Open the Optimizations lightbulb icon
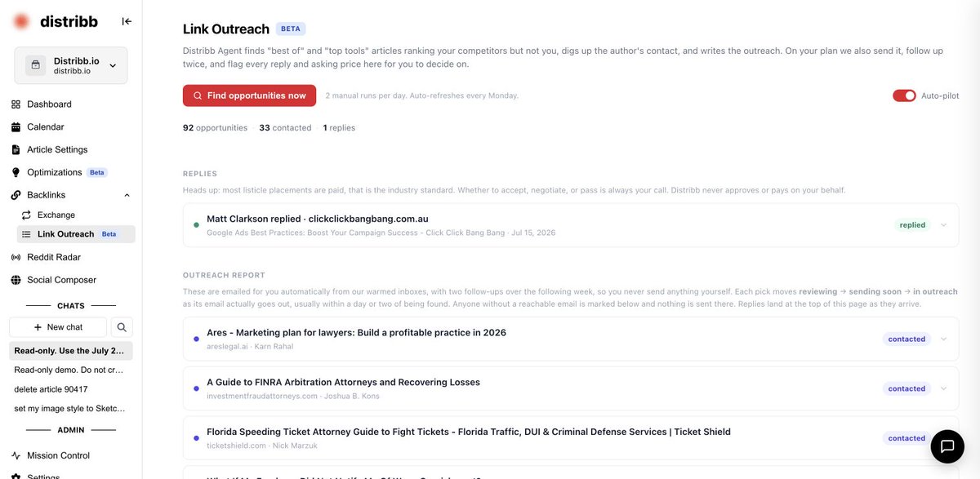This screenshot has width=980, height=479. [x=16, y=172]
